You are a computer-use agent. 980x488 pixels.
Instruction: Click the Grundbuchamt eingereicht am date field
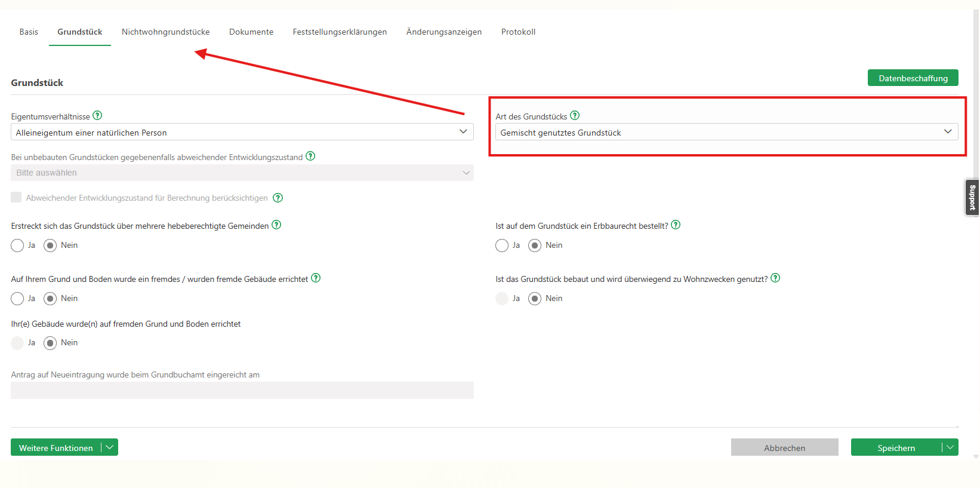(x=242, y=391)
